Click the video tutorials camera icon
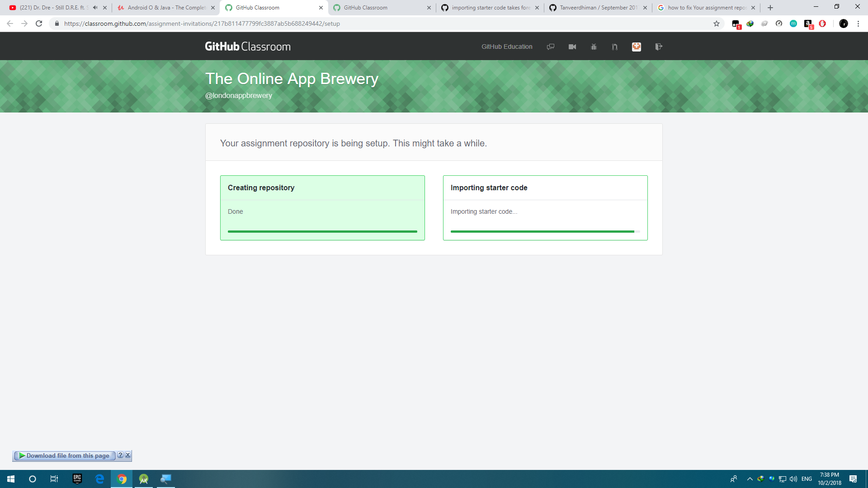Viewport: 868px width, 488px height. [572, 47]
